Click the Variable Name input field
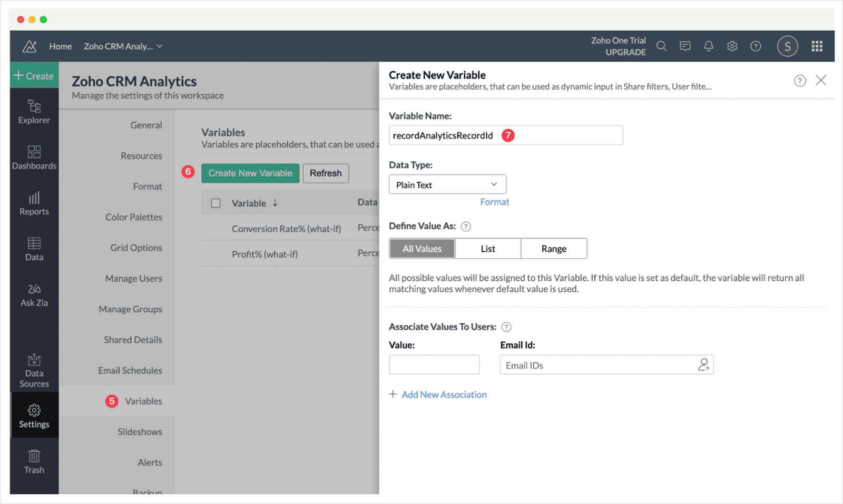This screenshot has width=843, height=504. [506, 135]
